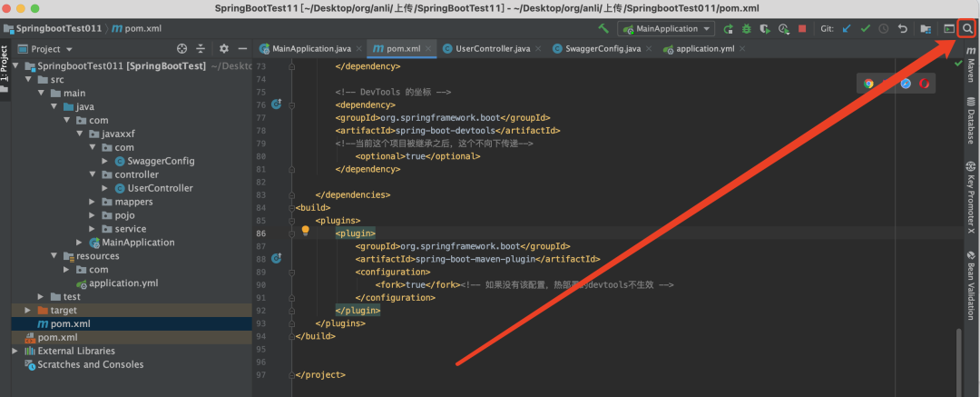Close the SwaggerConfig.java tab
The image size is (980, 397).
[648, 49]
